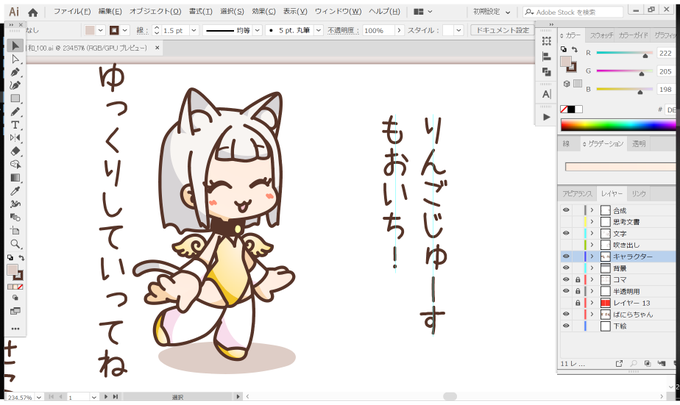Hide the キャラクター layer
Viewport: 680px width, 405px height.
tap(566, 257)
